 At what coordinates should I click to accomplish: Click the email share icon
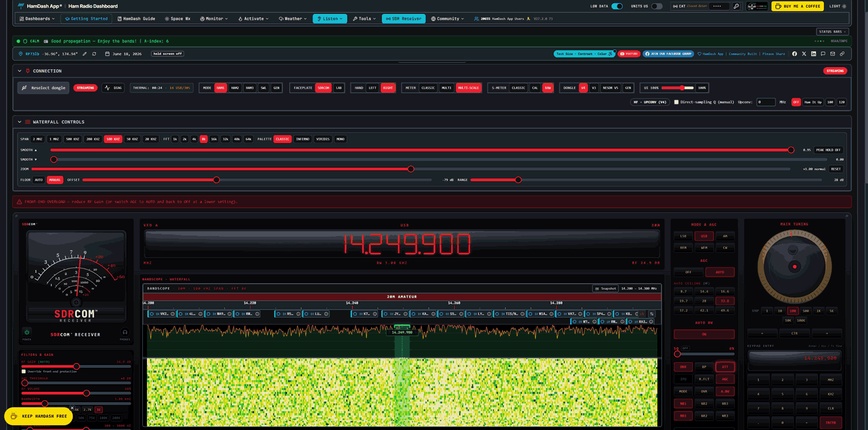[x=833, y=54]
